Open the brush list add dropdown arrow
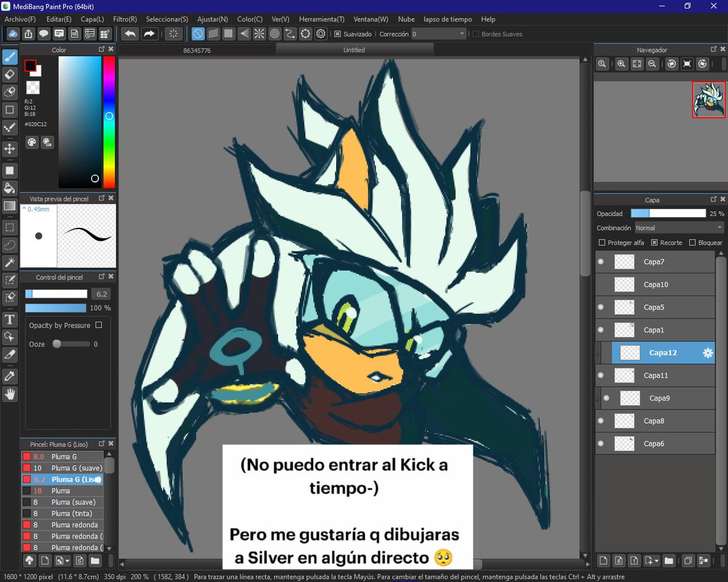Viewport: 728px width, 582px height. tap(67, 561)
